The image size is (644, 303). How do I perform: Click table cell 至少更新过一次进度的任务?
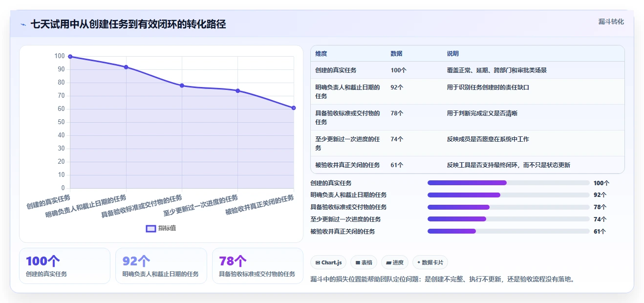tap(348, 143)
